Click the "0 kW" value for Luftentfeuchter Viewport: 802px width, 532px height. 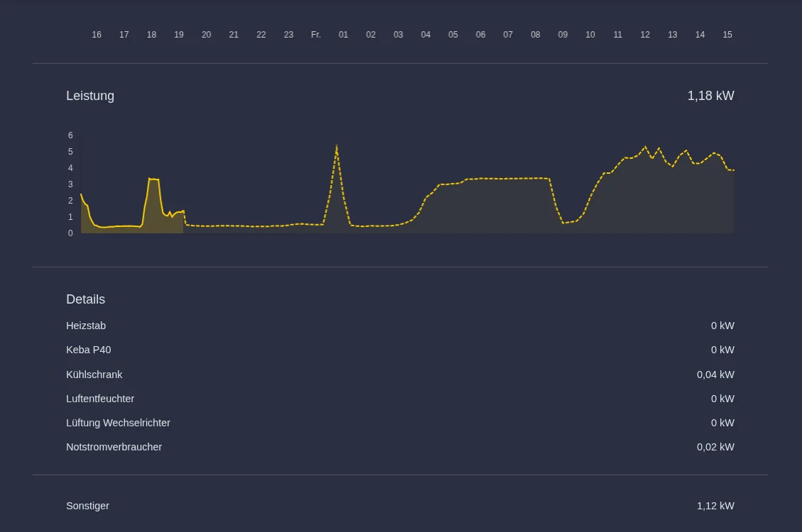pos(723,399)
